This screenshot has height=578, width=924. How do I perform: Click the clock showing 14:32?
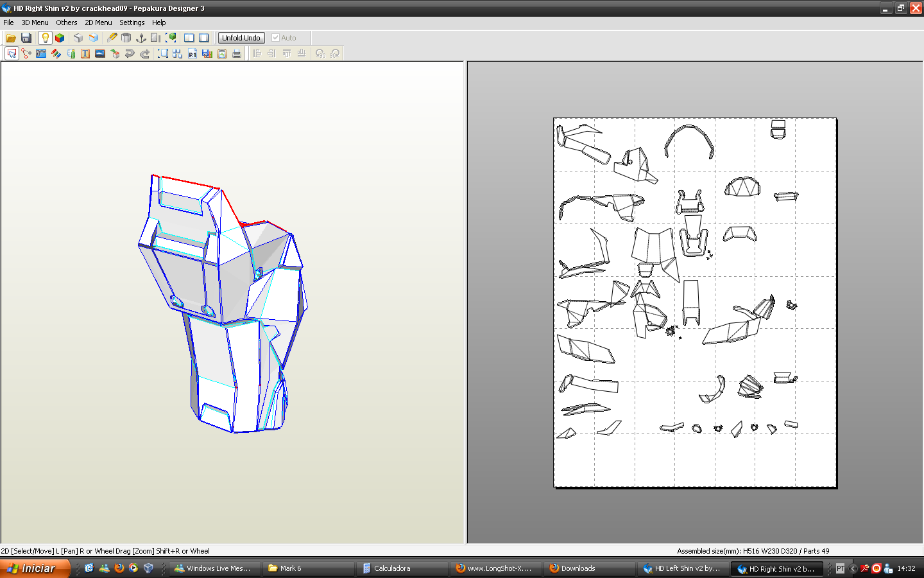click(906, 568)
